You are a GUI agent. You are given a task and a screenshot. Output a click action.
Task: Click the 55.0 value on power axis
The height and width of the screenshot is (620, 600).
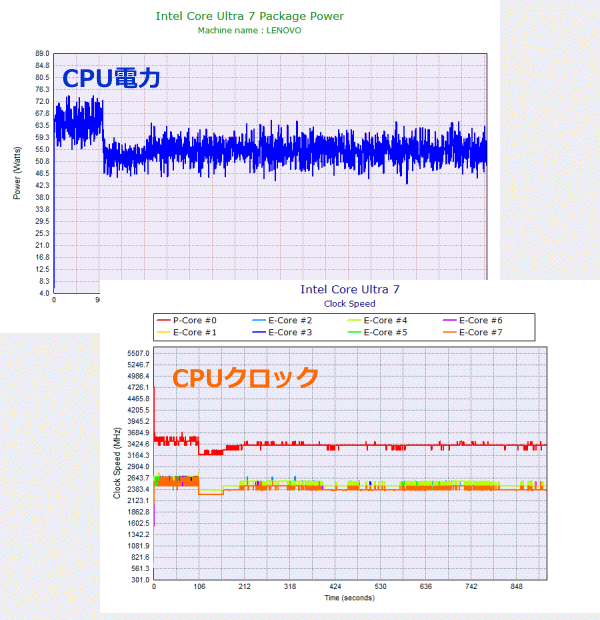(x=42, y=149)
